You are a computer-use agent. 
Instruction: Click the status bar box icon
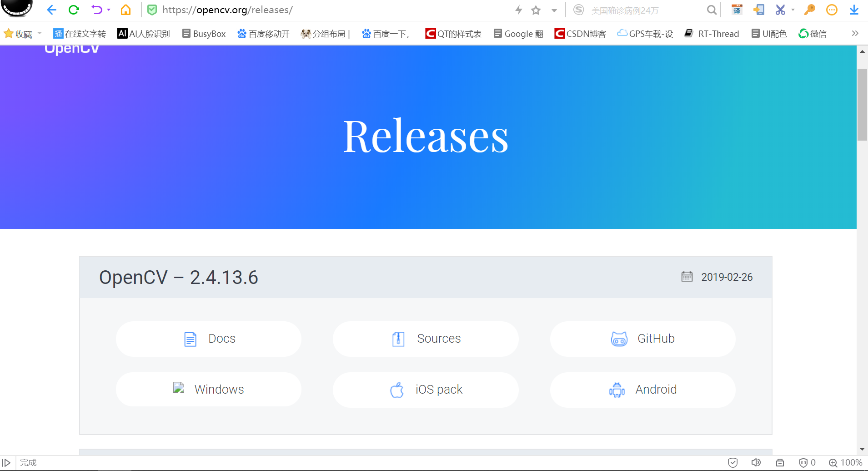click(x=780, y=463)
